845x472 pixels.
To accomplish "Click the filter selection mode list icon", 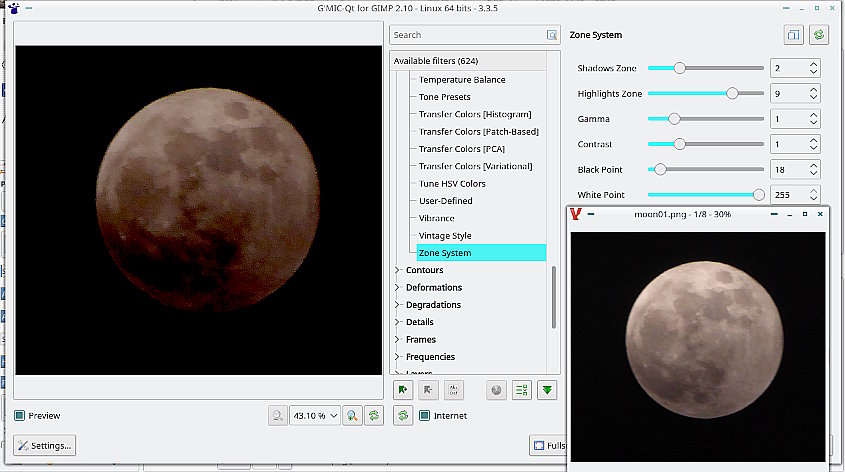I will pyautogui.click(x=521, y=390).
